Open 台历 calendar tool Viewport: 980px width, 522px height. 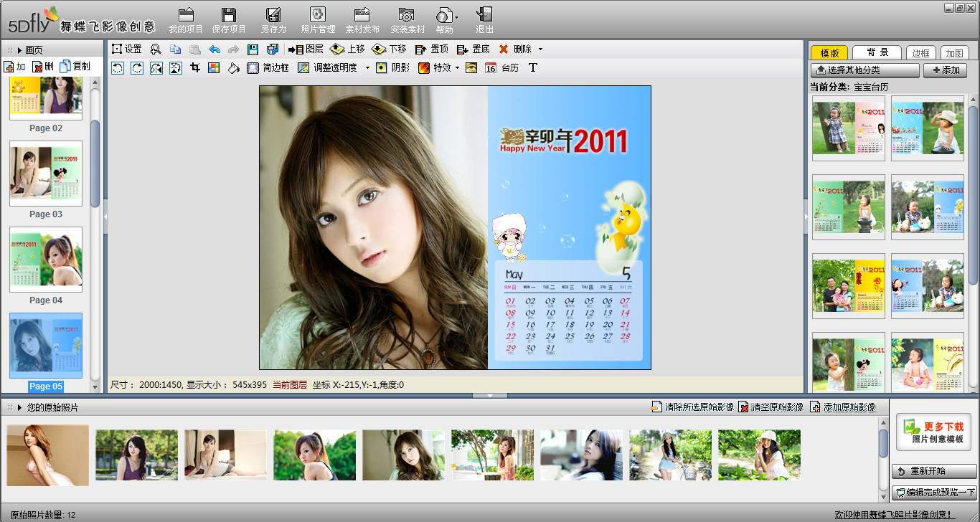pos(501,68)
